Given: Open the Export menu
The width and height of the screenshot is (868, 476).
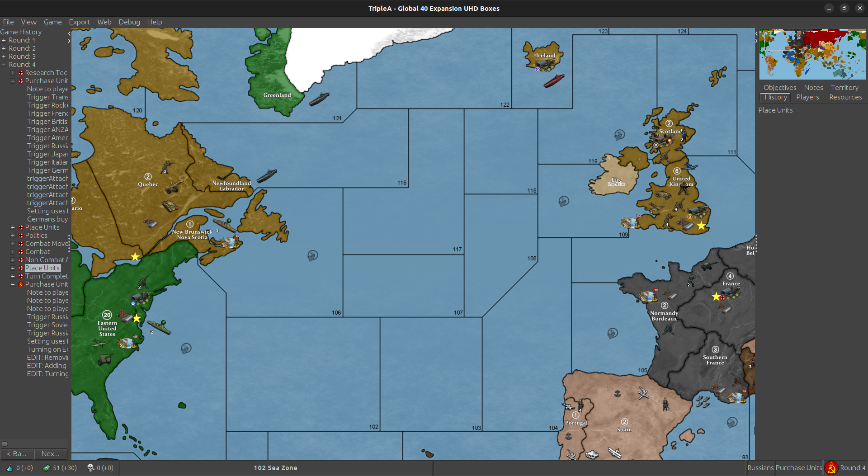Looking at the screenshot, I should pyautogui.click(x=79, y=22).
